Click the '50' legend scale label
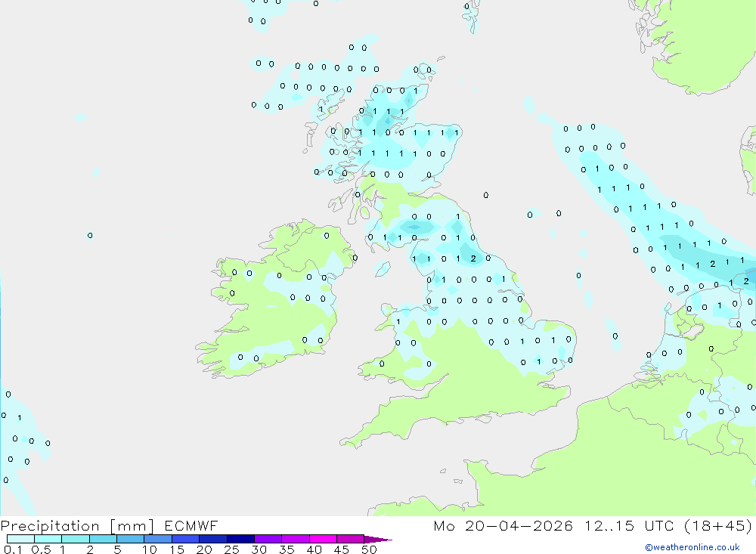The image size is (756, 554). click(369, 549)
